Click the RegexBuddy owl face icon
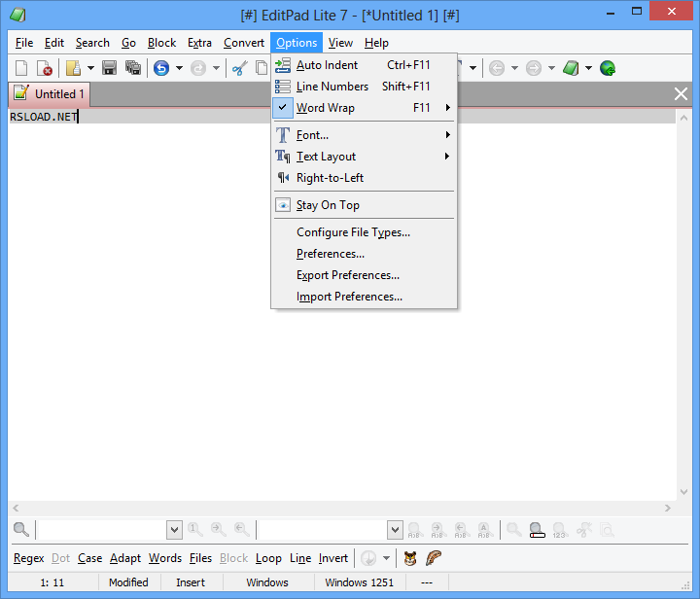Screen dimensions: 700x599 [x=410, y=558]
